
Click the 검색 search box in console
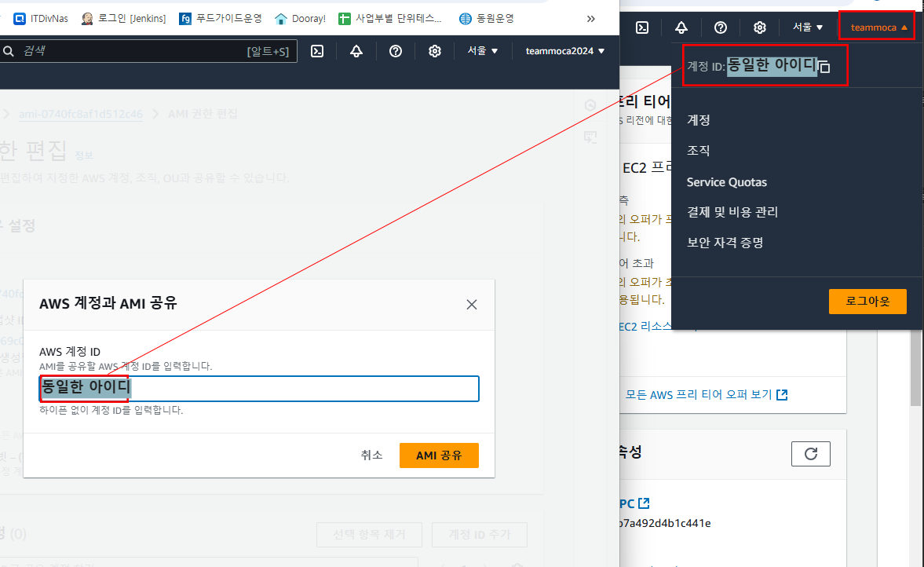click(148, 51)
